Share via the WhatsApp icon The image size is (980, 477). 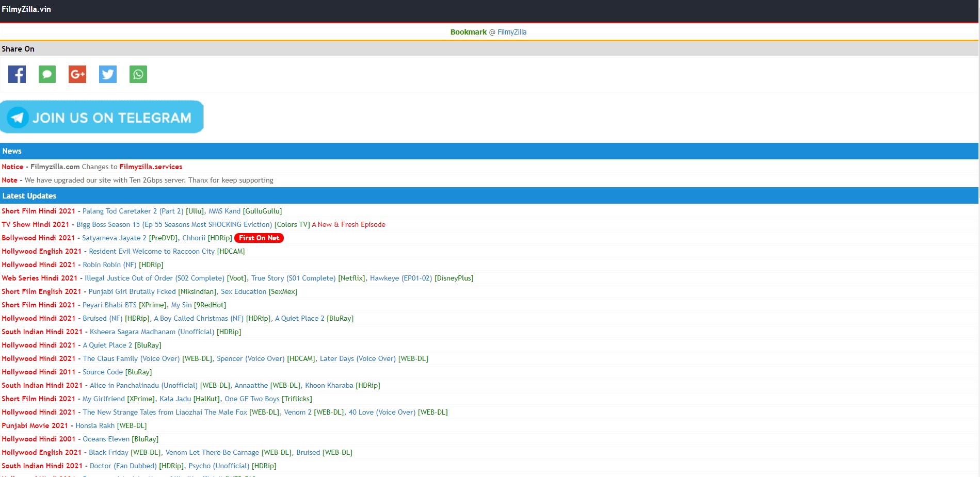(x=138, y=74)
